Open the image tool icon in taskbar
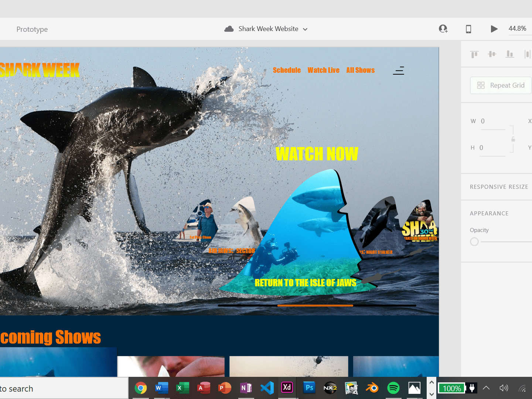The height and width of the screenshot is (399, 532). (351, 388)
